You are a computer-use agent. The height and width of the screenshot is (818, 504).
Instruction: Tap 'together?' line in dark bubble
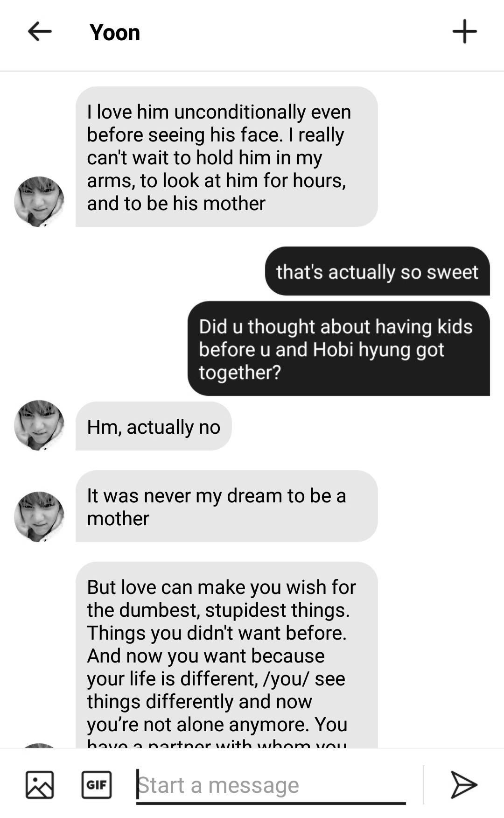pos(240,373)
